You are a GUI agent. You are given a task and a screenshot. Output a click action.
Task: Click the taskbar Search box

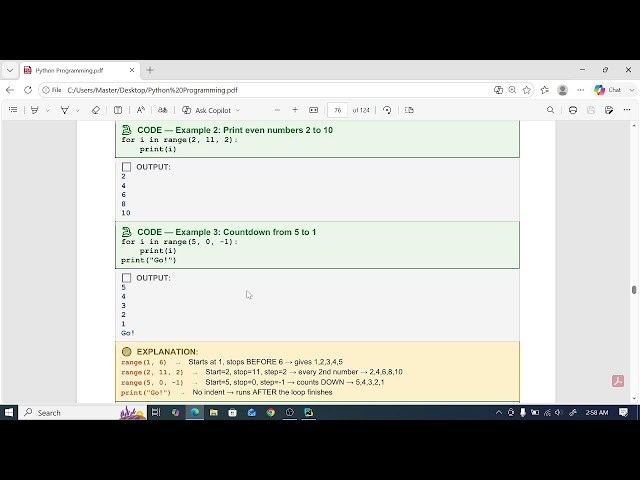pos(82,413)
